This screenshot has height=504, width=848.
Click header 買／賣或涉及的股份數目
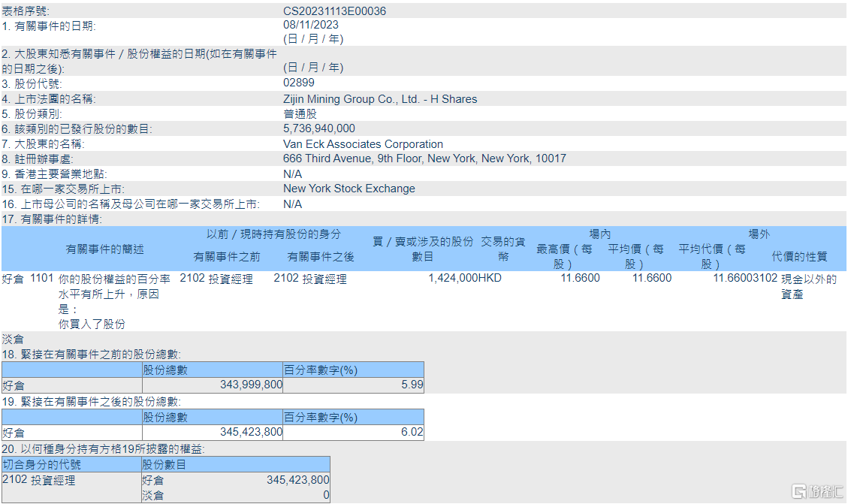[x=422, y=249]
